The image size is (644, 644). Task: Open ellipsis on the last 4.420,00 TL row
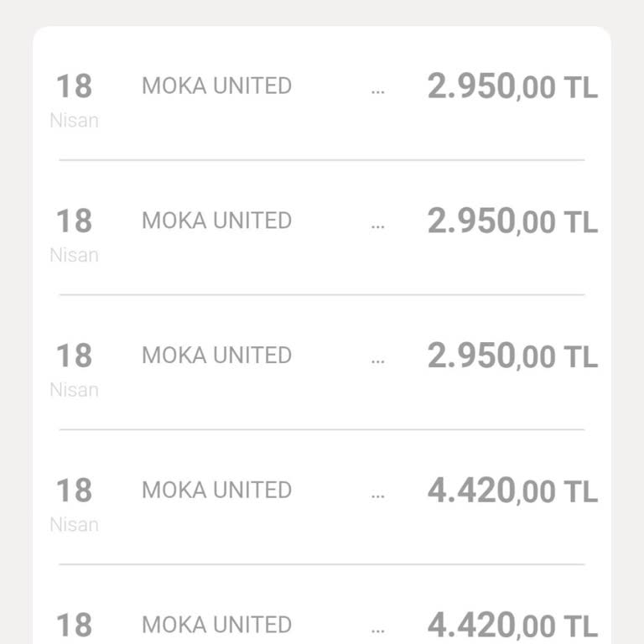(377, 629)
